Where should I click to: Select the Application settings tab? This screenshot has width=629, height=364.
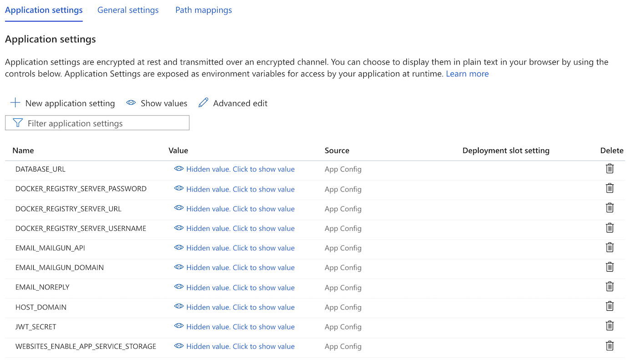(44, 10)
